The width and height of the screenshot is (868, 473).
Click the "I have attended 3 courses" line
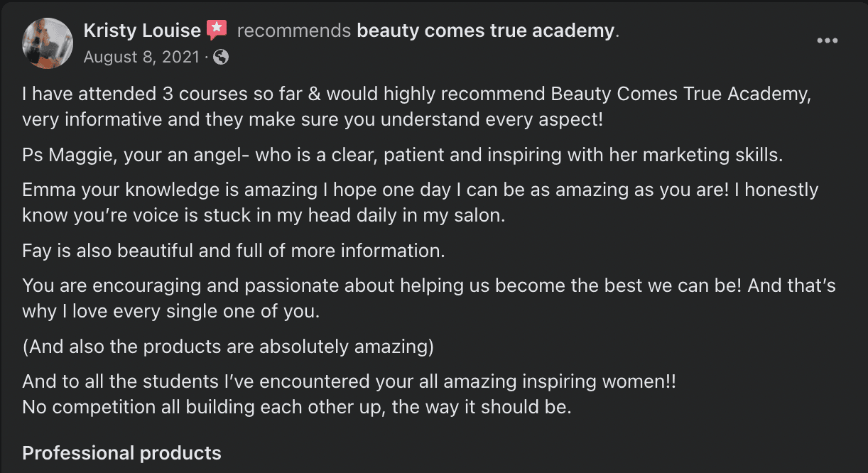point(416,94)
